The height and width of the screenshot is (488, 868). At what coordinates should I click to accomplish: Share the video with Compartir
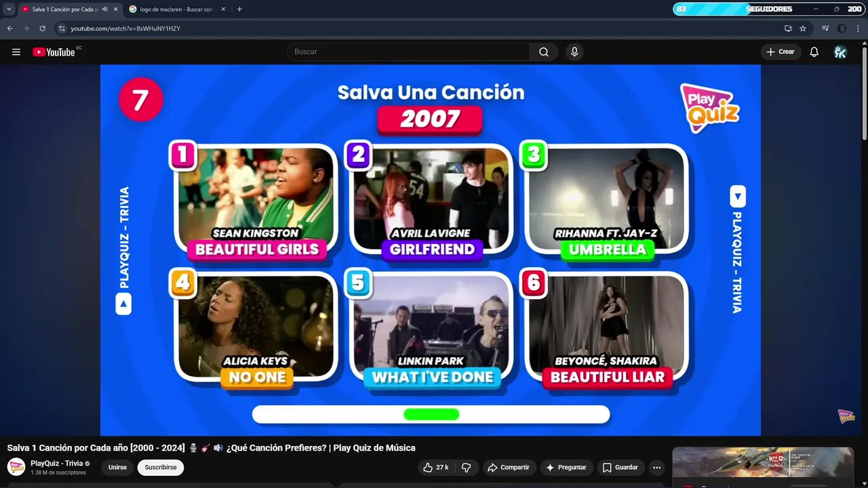coord(509,468)
